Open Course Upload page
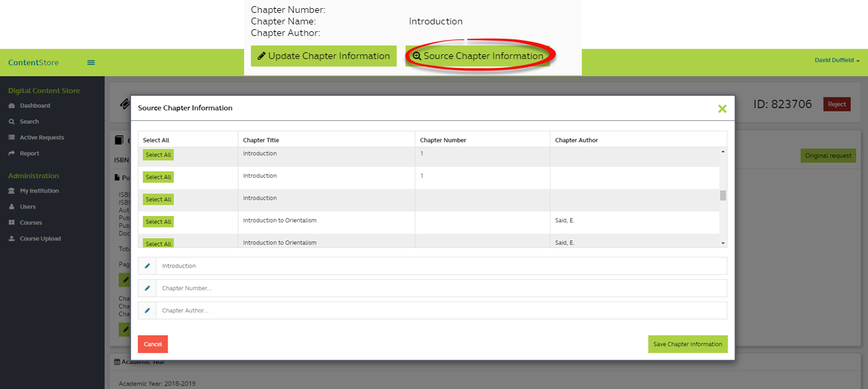This screenshot has height=389, width=868. [40, 239]
